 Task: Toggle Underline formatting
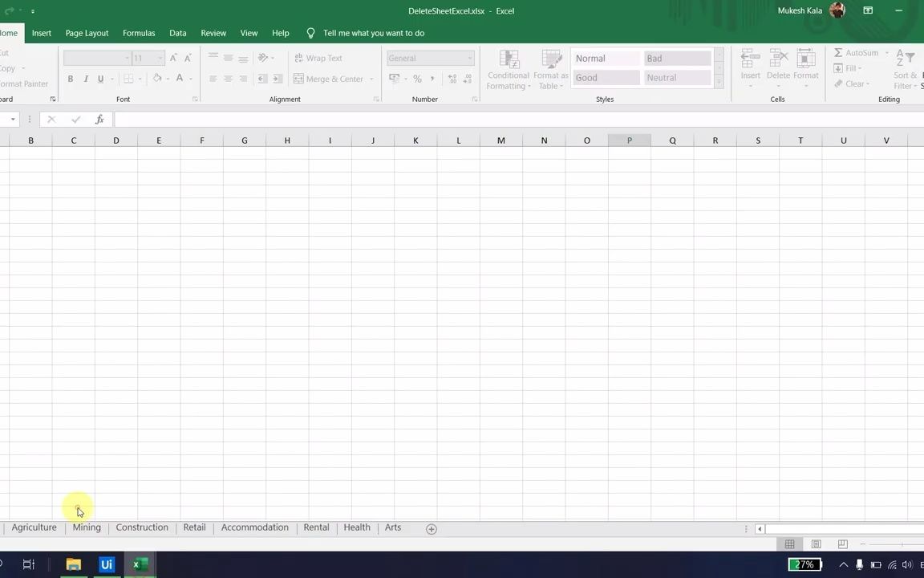(x=99, y=78)
